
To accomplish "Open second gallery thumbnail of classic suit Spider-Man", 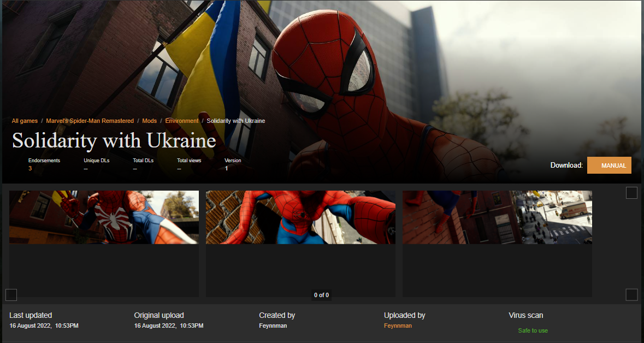I will 300,217.
